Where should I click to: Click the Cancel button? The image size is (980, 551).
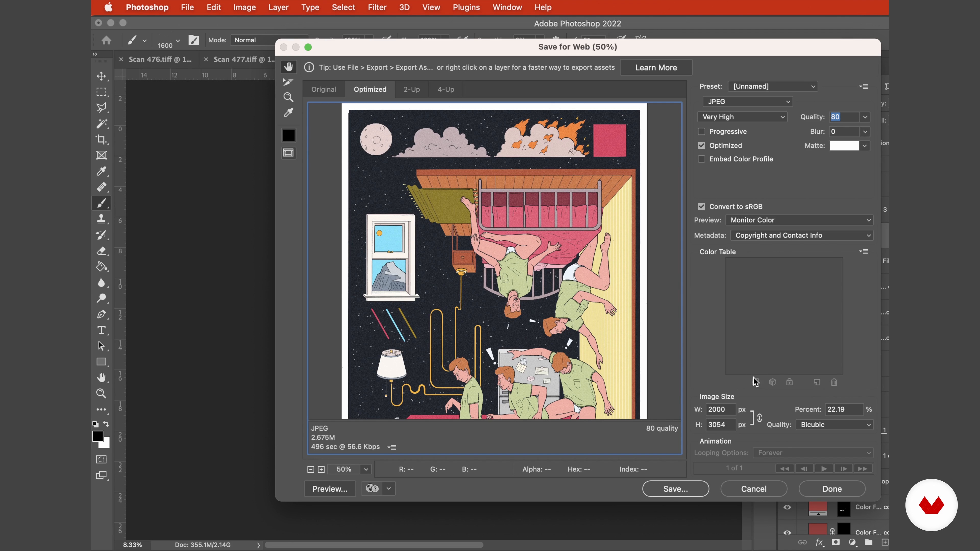tap(754, 489)
